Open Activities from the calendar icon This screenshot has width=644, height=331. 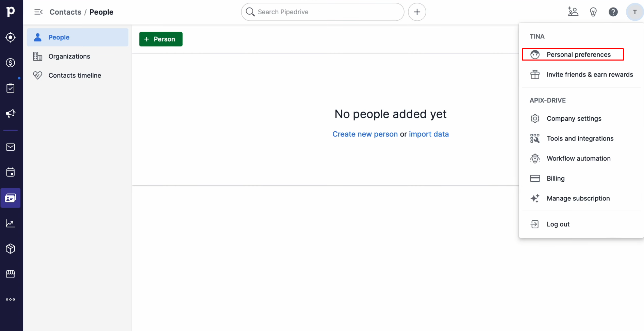(11, 172)
